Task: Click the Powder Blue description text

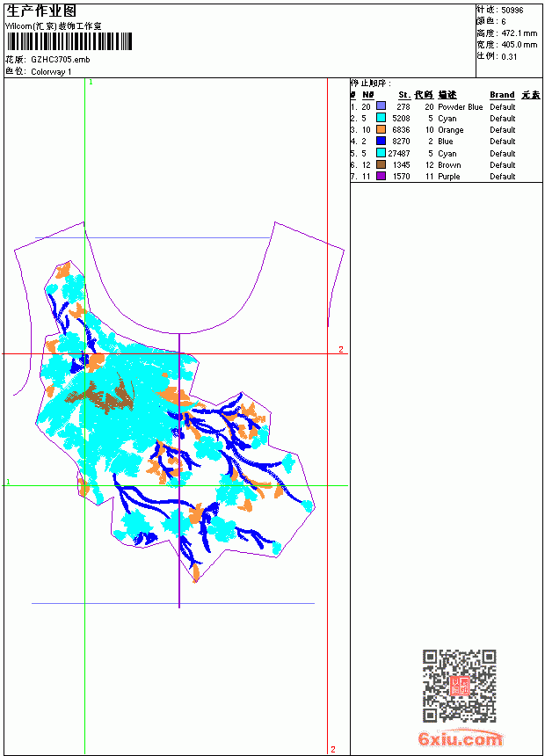Action: (460, 106)
